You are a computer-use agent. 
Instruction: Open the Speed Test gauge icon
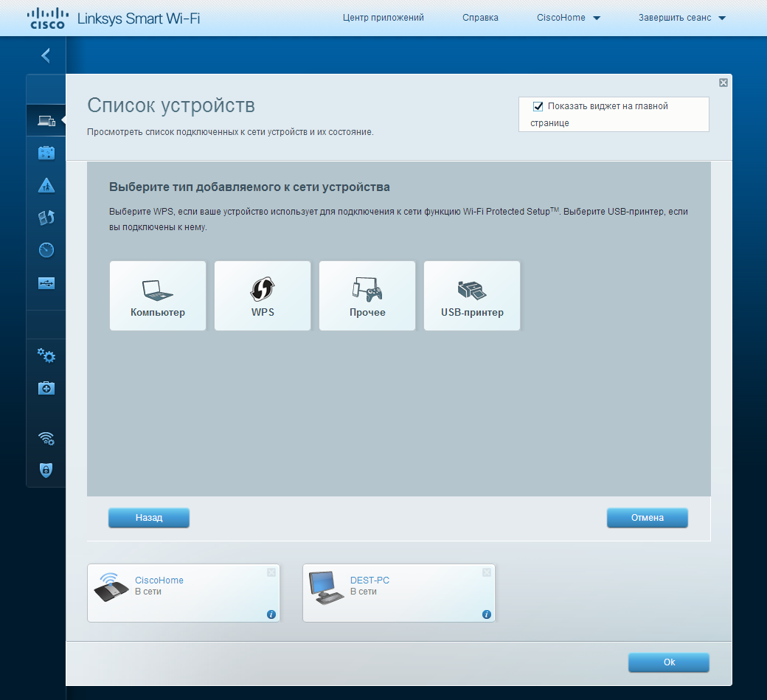tap(46, 250)
